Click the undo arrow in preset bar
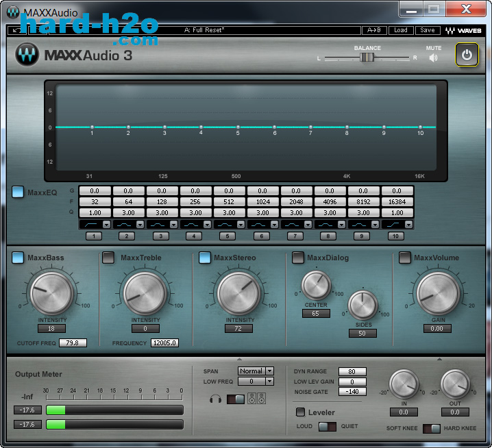This screenshot has height=448, width=492. (17, 30)
